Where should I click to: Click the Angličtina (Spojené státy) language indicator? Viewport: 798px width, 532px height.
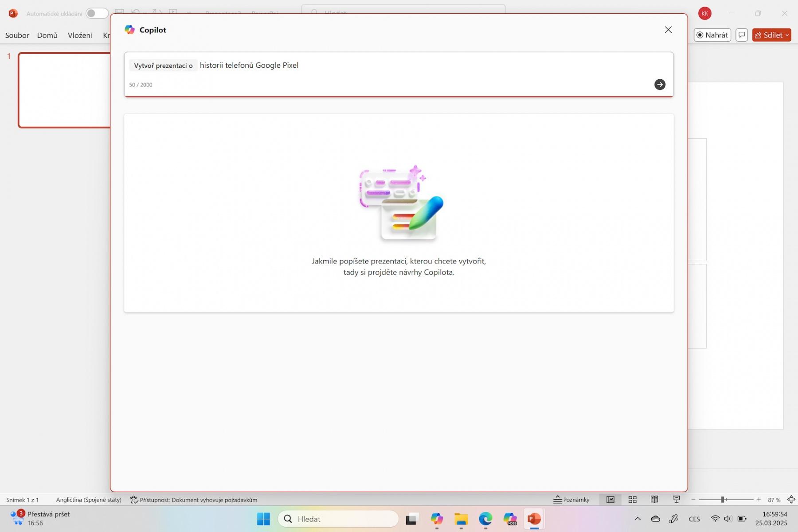click(89, 500)
